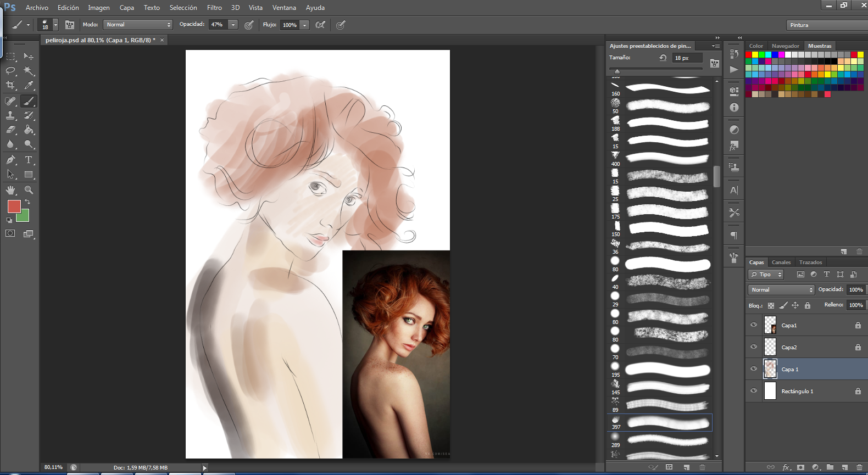Switch to the Trazados tab
The height and width of the screenshot is (475, 868).
coord(810,262)
